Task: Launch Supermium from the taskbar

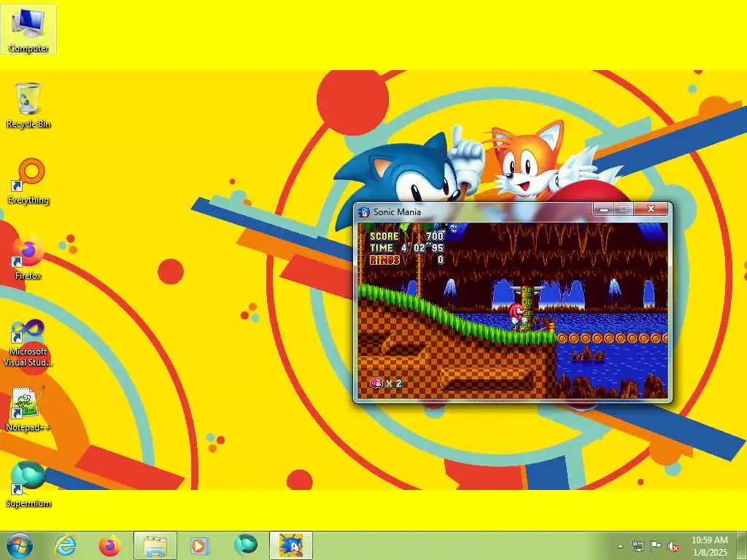Action: pyautogui.click(x=245, y=545)
